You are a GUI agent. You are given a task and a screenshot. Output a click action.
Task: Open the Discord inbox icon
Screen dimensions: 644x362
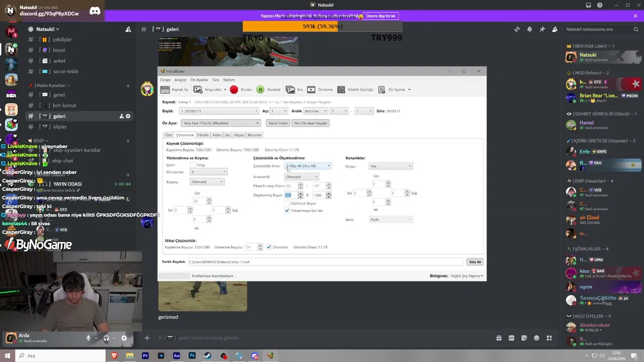click(x=589, y=5)
